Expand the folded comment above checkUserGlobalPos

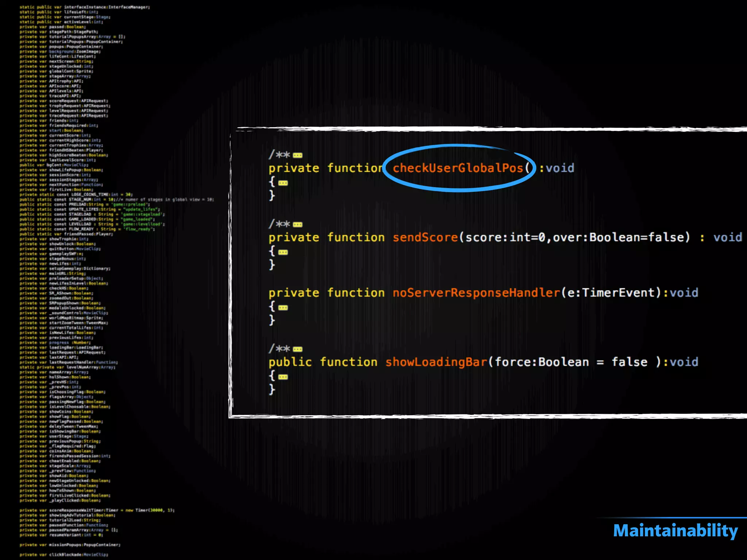pyautogui.click(x=298, y=155)
